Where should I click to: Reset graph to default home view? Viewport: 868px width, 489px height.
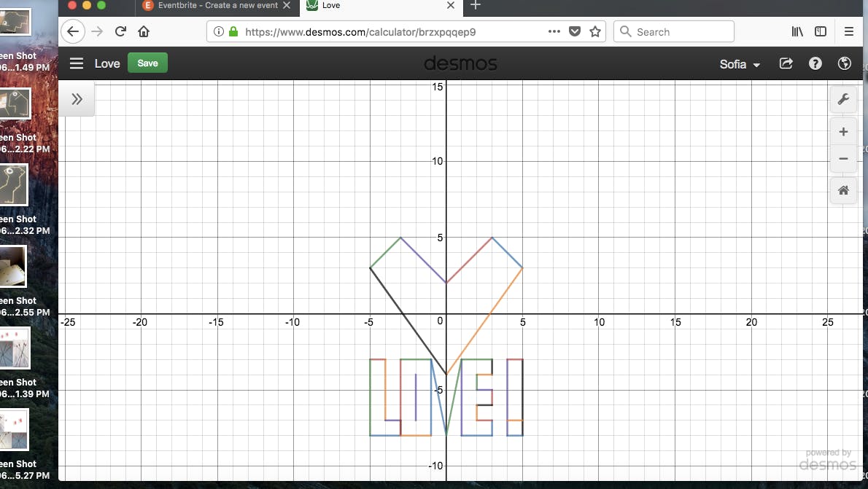pos(843,190)
